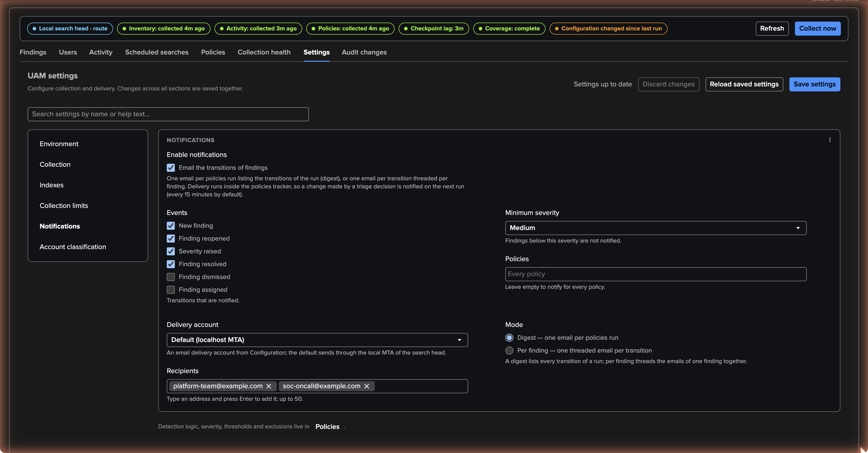Click Findings below this severity help text
868x453 pixels.
563,241
